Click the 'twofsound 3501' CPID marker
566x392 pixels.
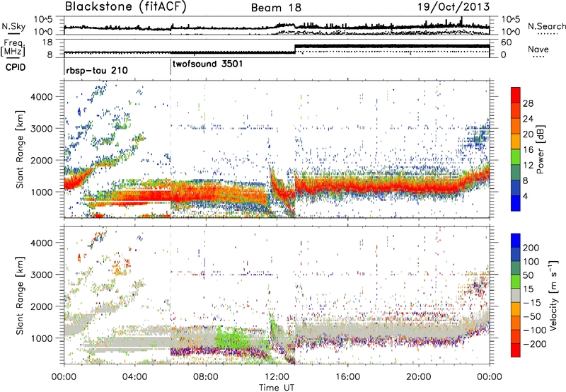tap(207, 64)
